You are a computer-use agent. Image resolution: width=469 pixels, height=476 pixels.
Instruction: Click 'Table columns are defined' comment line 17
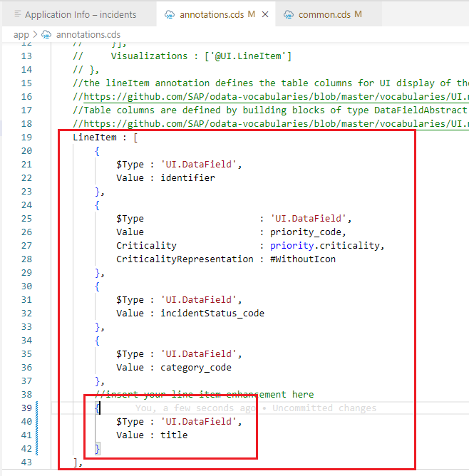point(271,110)
